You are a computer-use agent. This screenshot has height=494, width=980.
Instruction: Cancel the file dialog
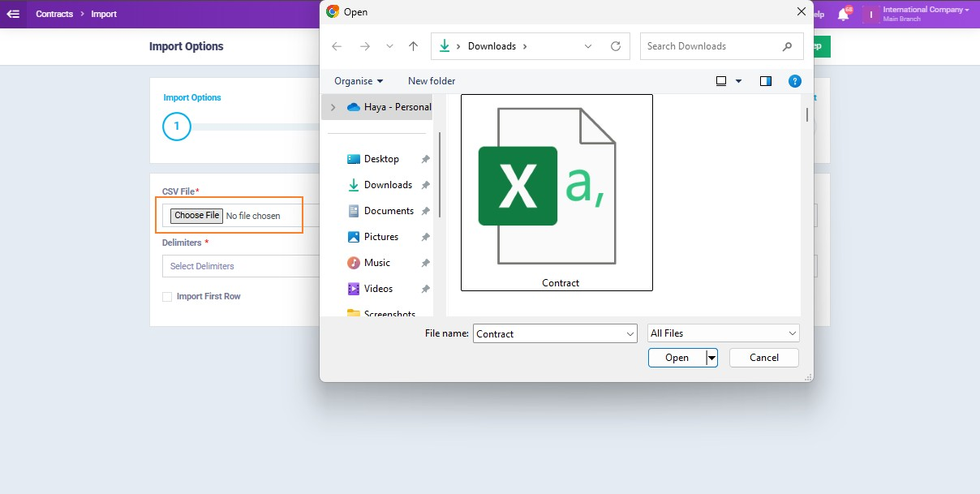[x=763, y=358]
